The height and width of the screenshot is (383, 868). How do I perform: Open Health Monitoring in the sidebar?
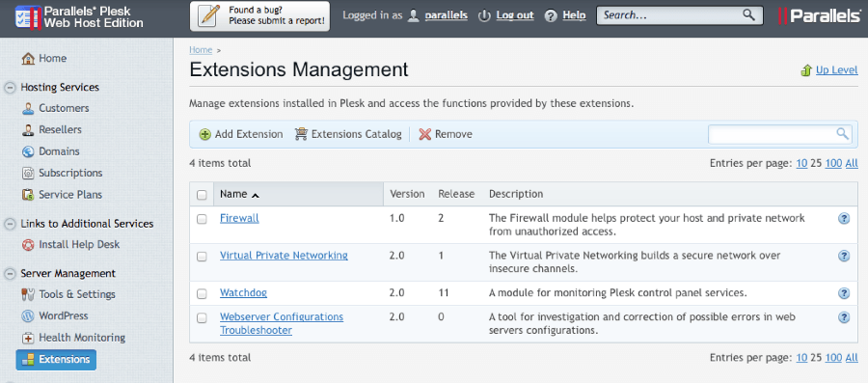tap(82, 338)
